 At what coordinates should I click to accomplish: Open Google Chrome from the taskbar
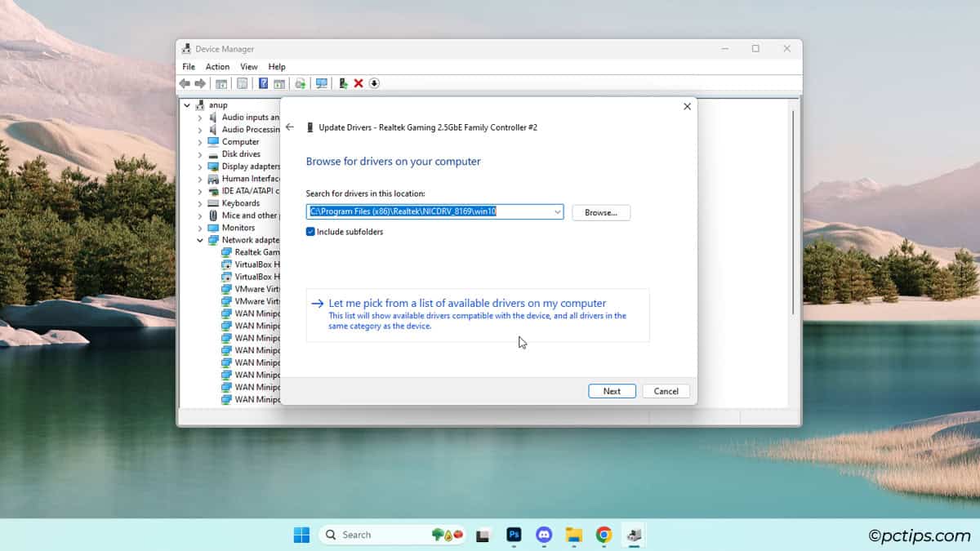[604, 535]
